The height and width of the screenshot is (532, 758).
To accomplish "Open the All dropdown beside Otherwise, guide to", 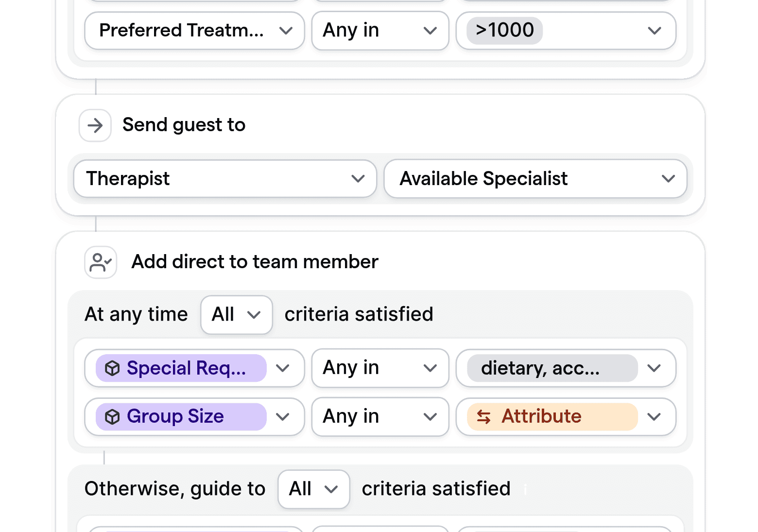I will (313, 489).
